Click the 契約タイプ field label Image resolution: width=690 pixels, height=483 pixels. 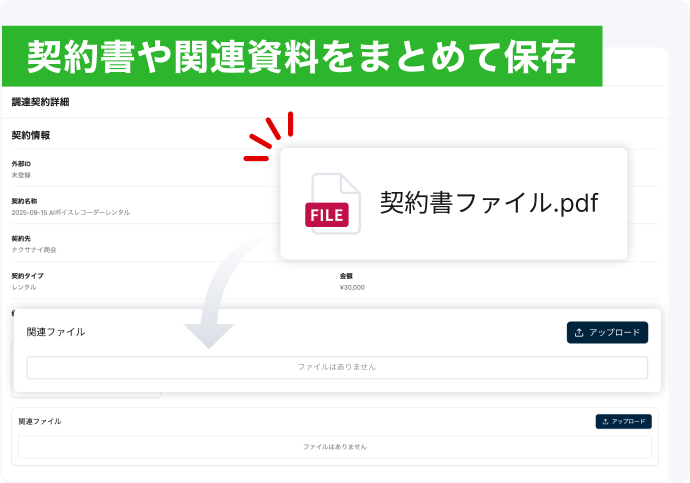tap(28, 275)
